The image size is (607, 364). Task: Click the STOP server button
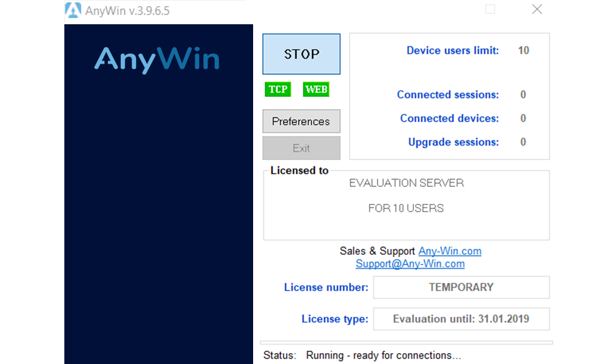[301, 54]
